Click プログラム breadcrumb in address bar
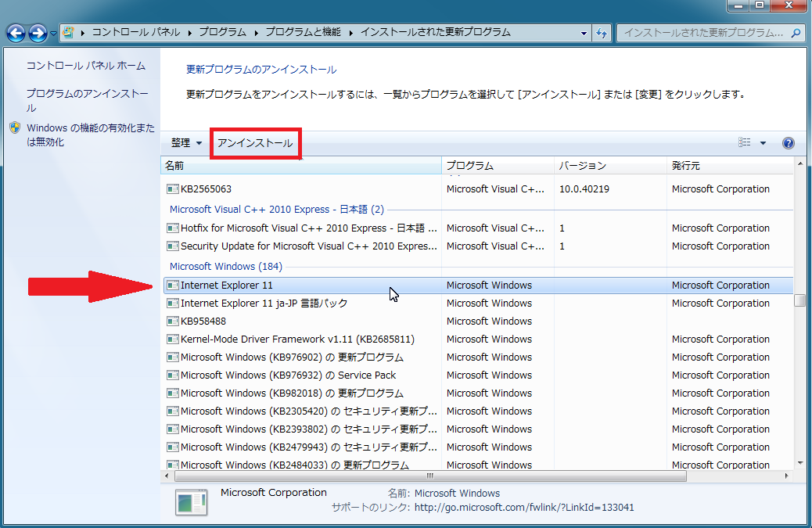This screenshot has width=812, height=528. (223, 32)
